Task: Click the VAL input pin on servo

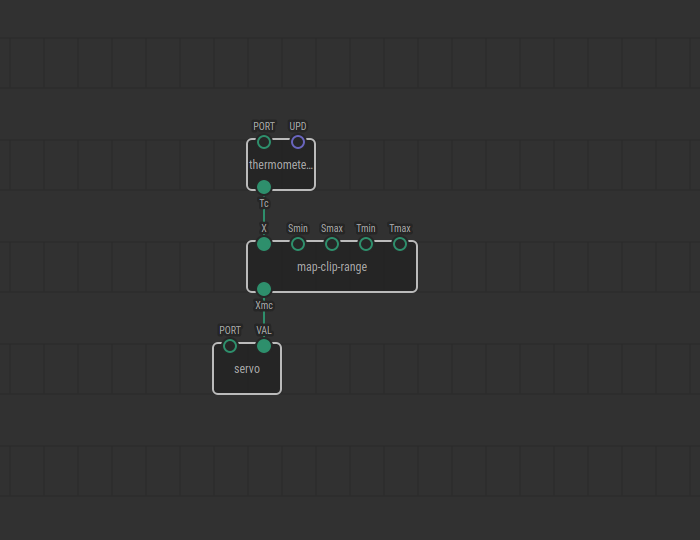Action: click(x=264, y=346)
